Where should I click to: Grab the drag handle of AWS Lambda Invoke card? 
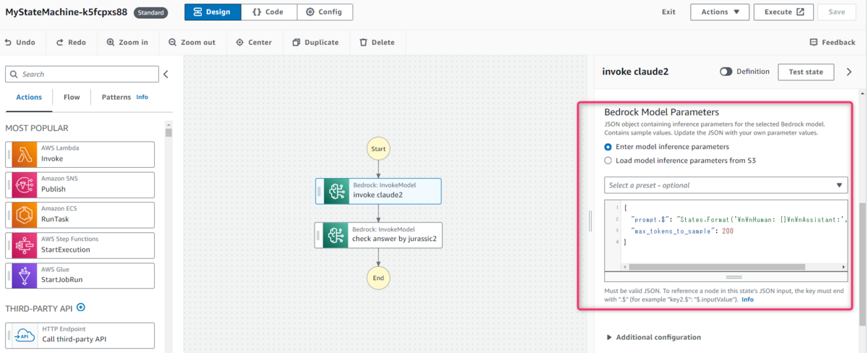[9, 154]
